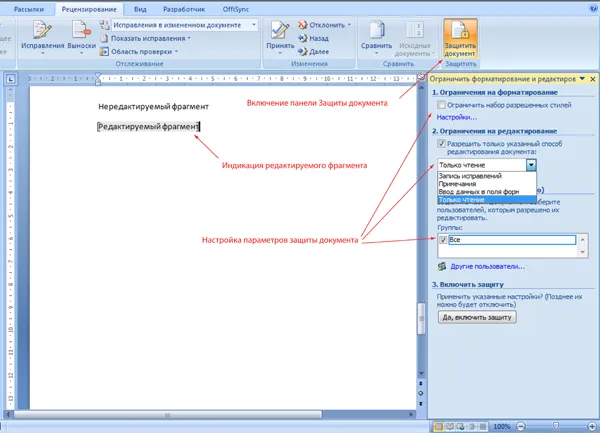Open the OffiSync tab
Screen dimensions: 600x433
click(236, 9)
